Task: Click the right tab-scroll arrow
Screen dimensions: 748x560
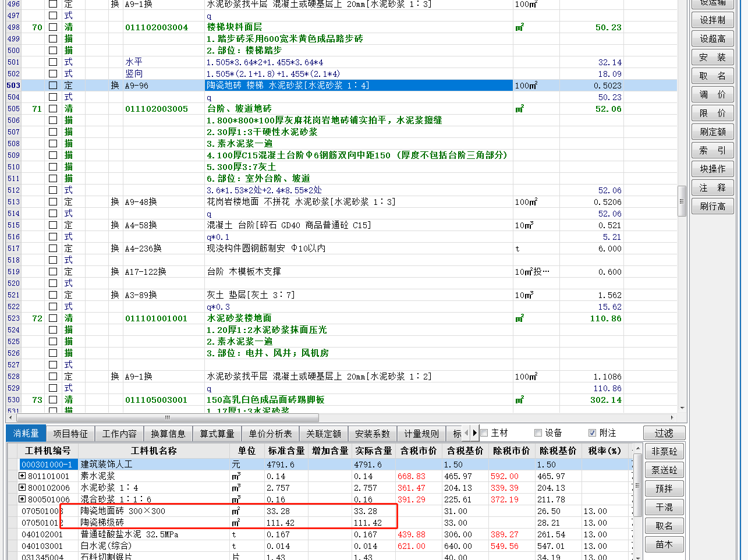Action: pyautogui.click(x=475, y=433)
